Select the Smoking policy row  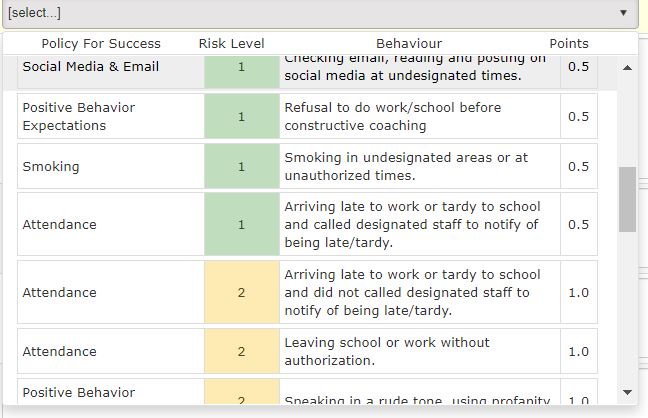307,166
